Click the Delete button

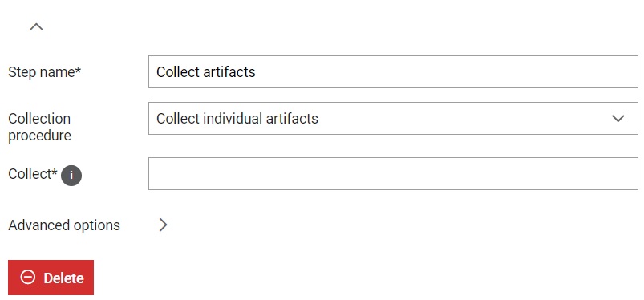tap(51, 278)
